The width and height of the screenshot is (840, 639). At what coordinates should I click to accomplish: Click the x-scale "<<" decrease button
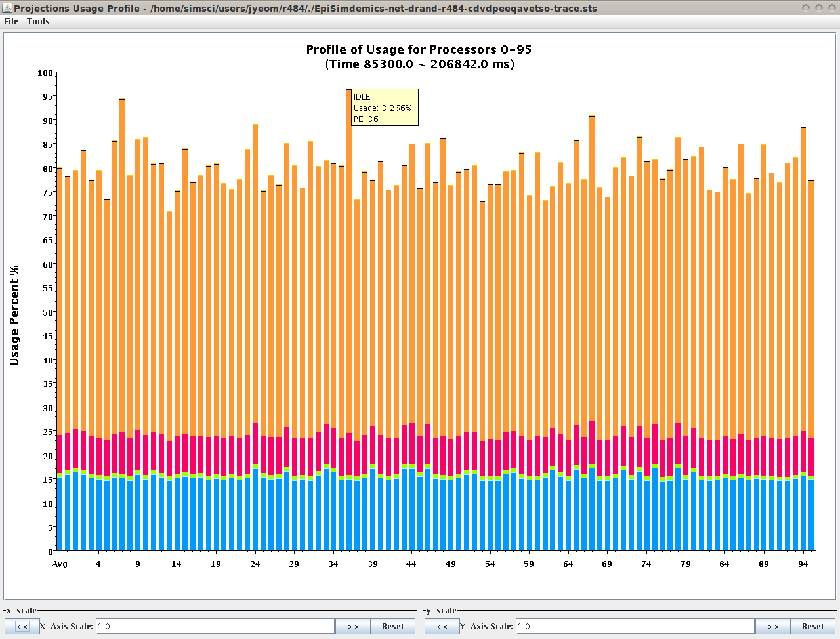tap(22, 627)
